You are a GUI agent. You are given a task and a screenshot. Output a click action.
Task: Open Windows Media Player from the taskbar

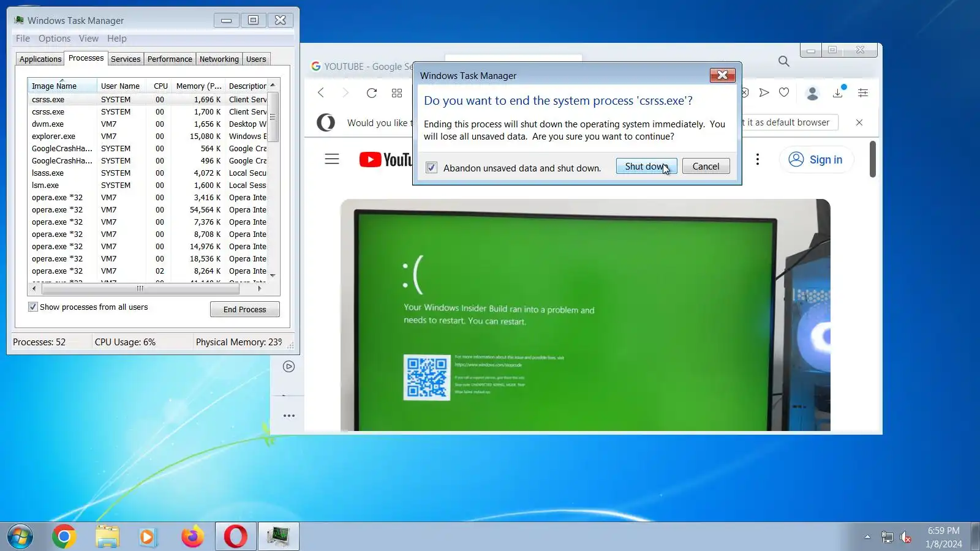pyautogui.click(x=147, y=537)
